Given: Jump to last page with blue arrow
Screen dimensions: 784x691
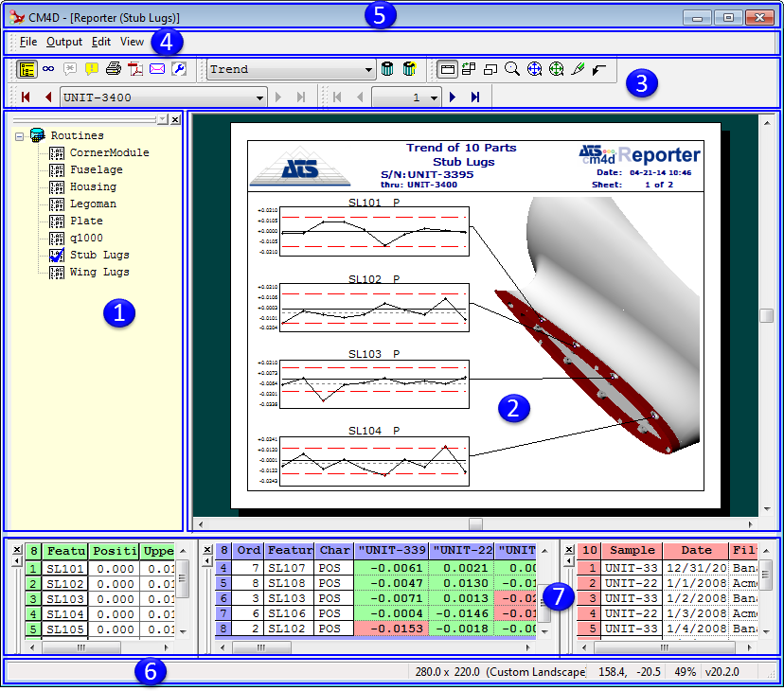Looking at the screenshot, I should pos(475,97).
